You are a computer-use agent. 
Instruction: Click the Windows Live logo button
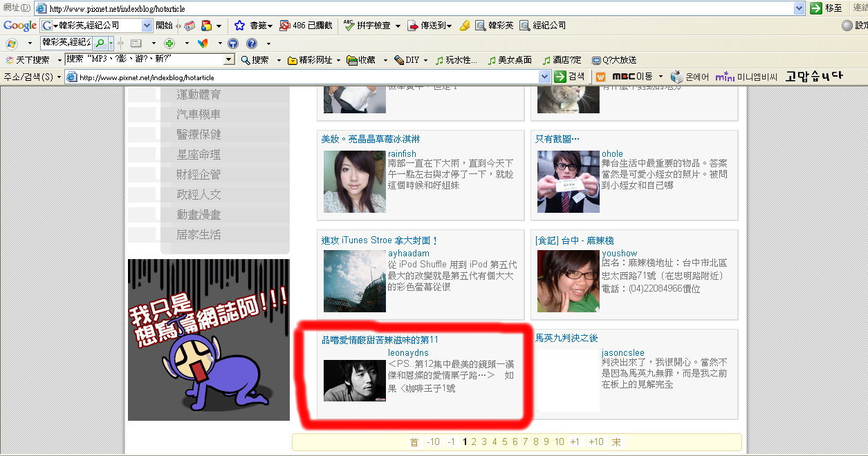click(x=11, y=43)
